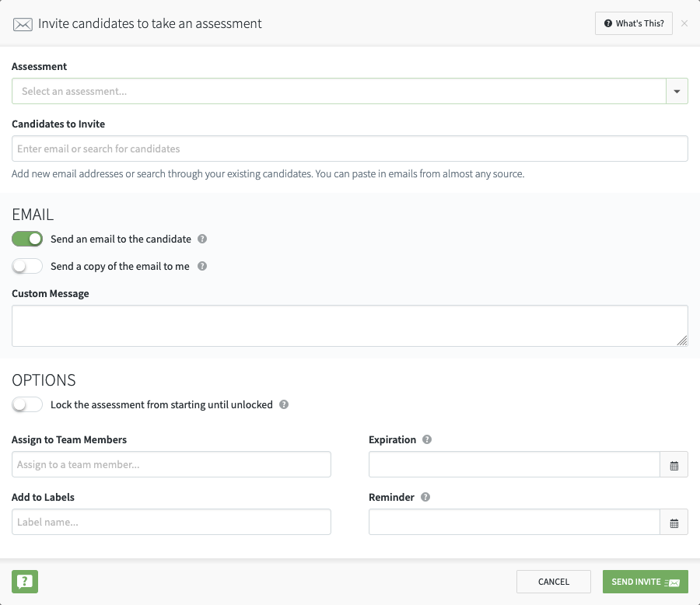Open the 'Select an assessment' combo box
Screen dimensions: 700x605
342,91
